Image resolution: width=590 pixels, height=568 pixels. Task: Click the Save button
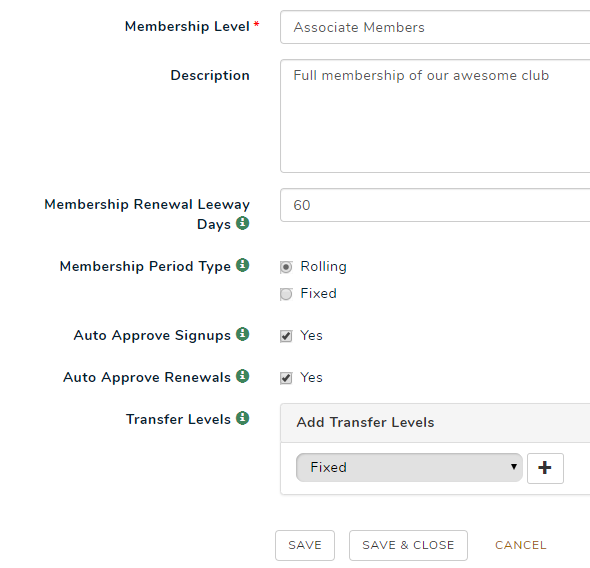point(305,545)
